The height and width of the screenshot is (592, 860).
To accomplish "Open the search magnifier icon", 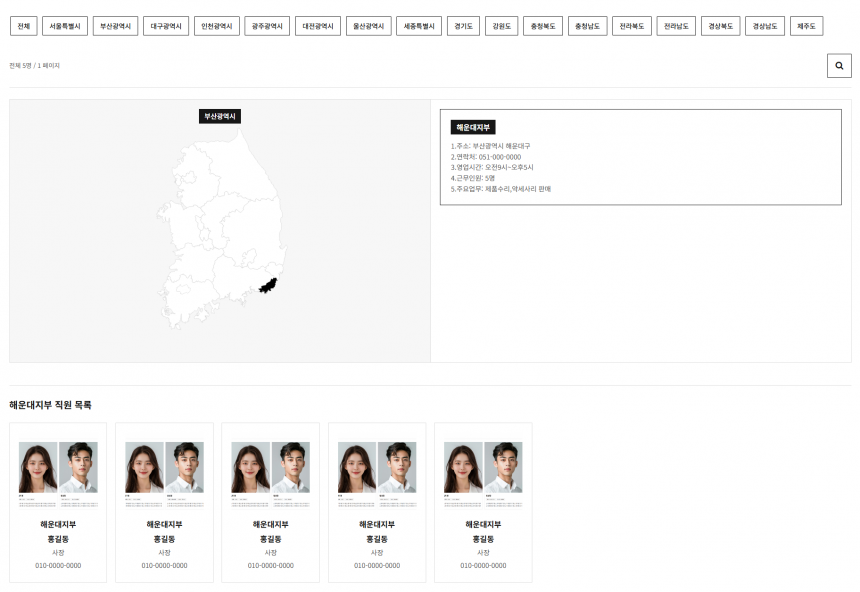I will coord(839,66).
